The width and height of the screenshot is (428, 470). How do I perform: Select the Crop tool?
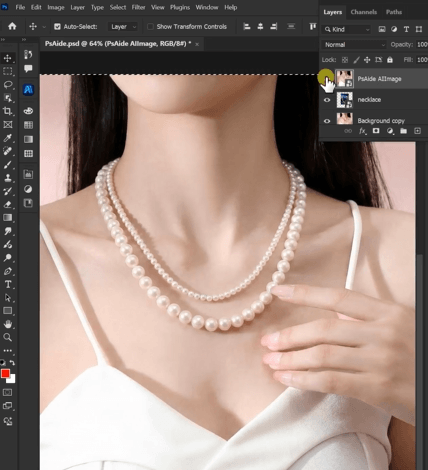pyautogui.click(x=7, y=111)
